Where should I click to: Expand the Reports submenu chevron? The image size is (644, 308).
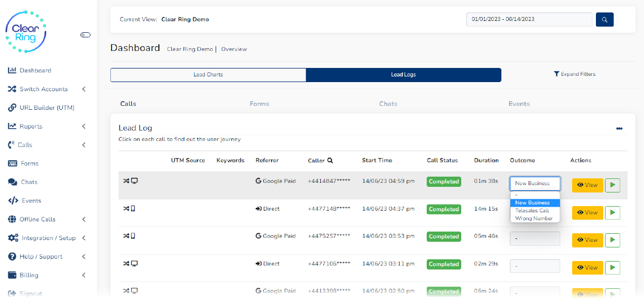pyautogui.click(x=84, y=126)
